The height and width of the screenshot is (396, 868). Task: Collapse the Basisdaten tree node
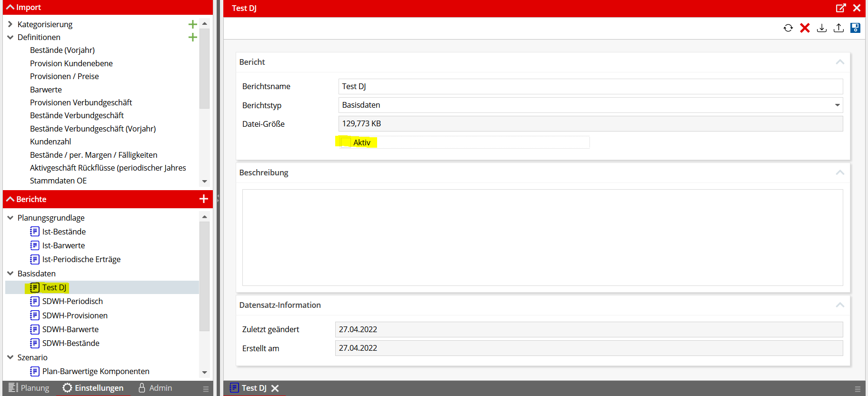click(x=10, y=274)
